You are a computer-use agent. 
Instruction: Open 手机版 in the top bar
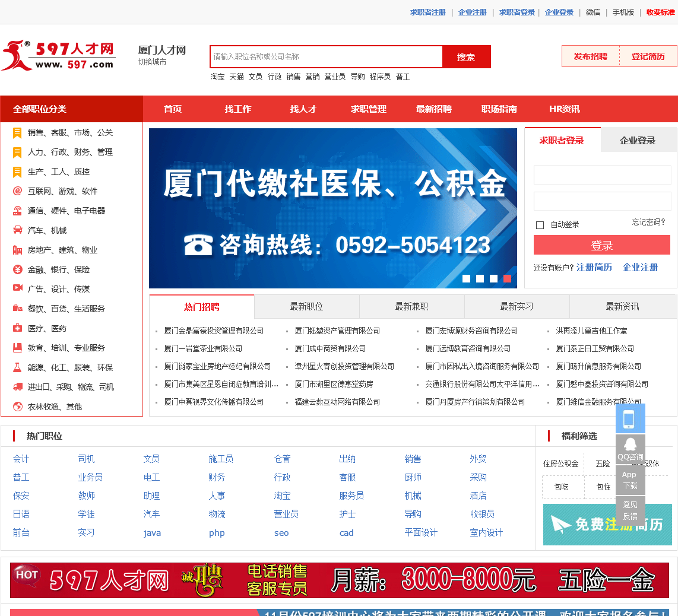pos(623,12)
